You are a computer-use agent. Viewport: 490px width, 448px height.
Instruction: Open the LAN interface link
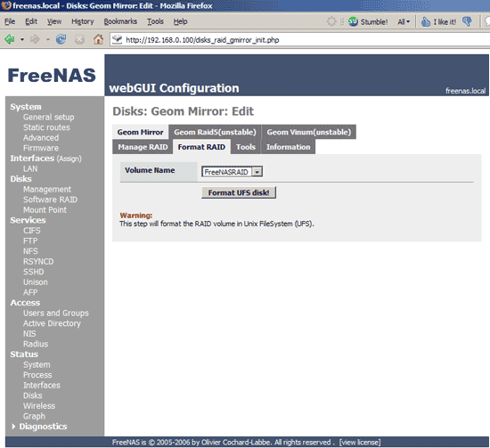tap(30, 168)
